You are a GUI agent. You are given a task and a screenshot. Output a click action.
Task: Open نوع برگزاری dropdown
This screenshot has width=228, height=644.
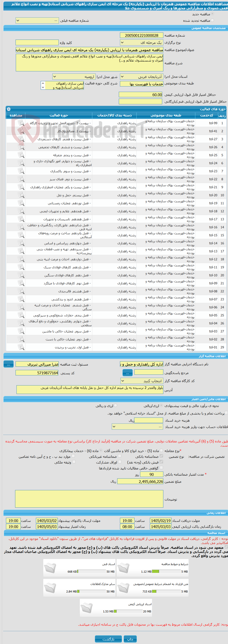142,43
